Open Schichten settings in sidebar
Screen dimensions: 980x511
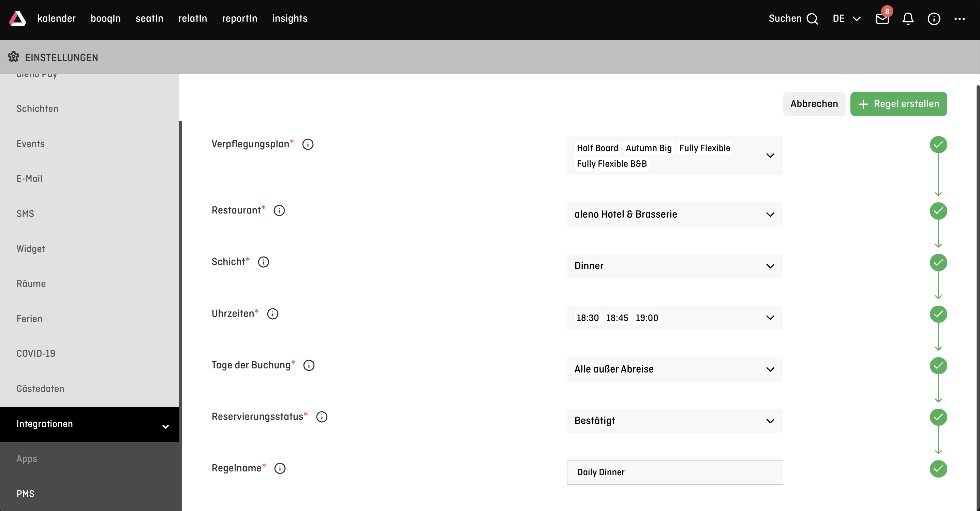click(x=89, y=109)
